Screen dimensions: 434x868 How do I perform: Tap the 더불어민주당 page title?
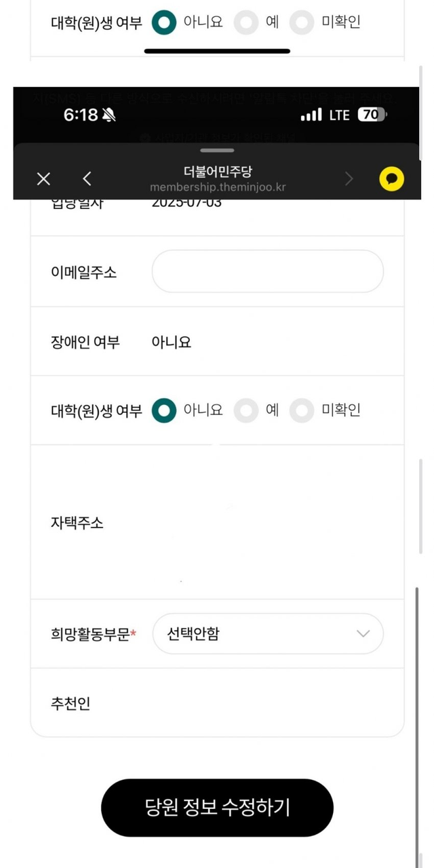pos(217,172)
